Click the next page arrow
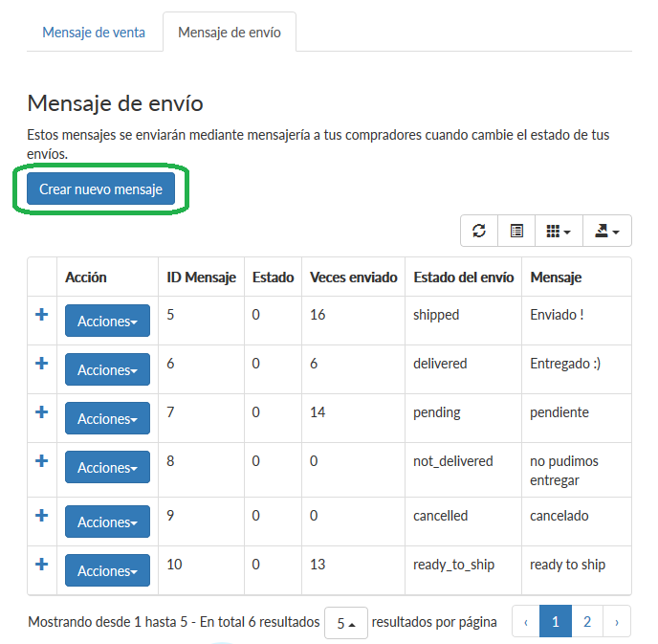Viewport: 658px width, 644px height. (617, 621)
